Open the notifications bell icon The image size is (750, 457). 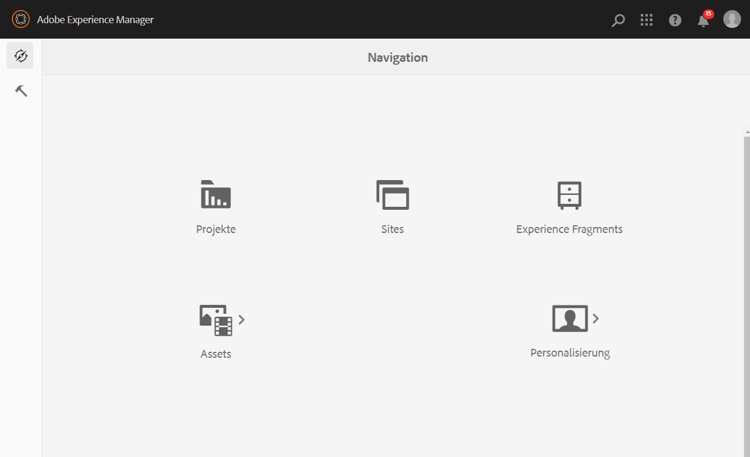pyautogui.click(x=704, y=20)
